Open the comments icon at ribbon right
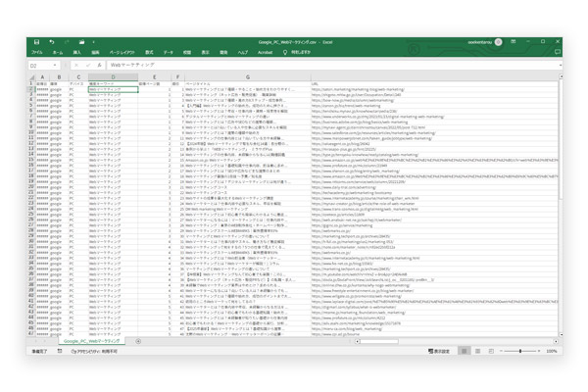 [x=558, y=52]
